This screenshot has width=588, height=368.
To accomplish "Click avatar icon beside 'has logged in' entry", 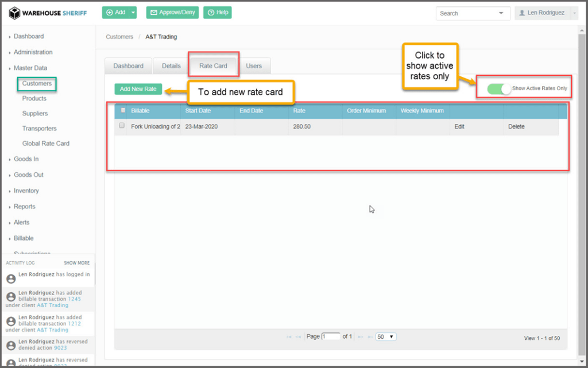I will tap(10, 278).
